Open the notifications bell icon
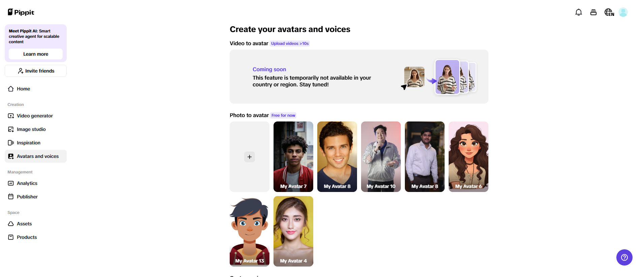Screen dimensions: 644x277 point(578,12)
